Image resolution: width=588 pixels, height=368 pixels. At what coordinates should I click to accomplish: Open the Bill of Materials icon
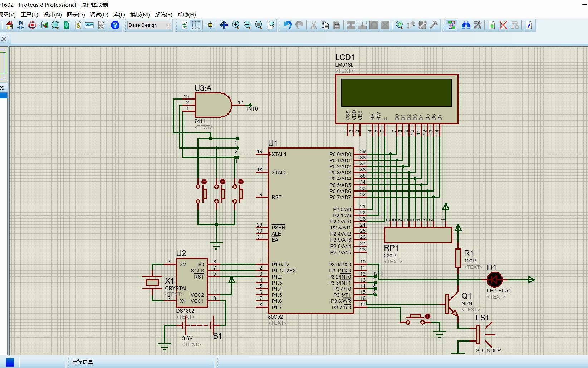coord(78,25)
